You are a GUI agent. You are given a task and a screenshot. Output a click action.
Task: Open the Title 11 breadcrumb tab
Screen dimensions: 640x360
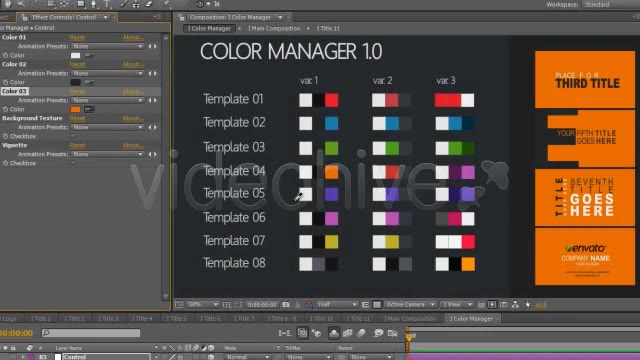pos(328,29)
